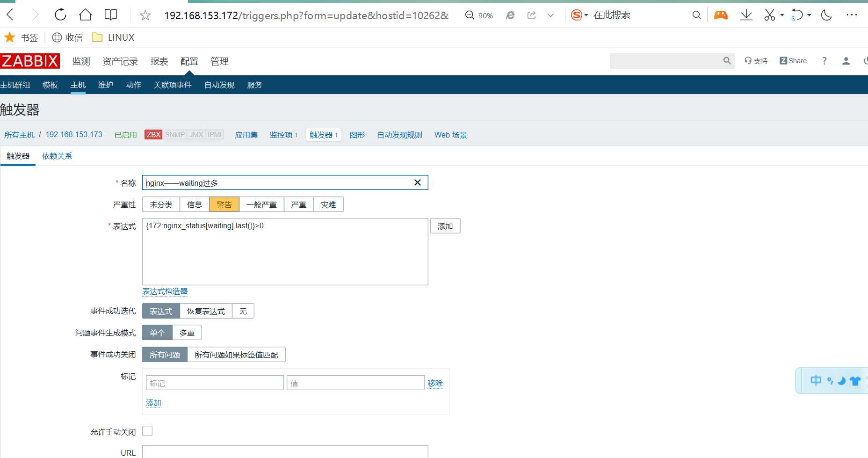Open the 报表 main menu
868x458 pixels.
pos(159,61)
